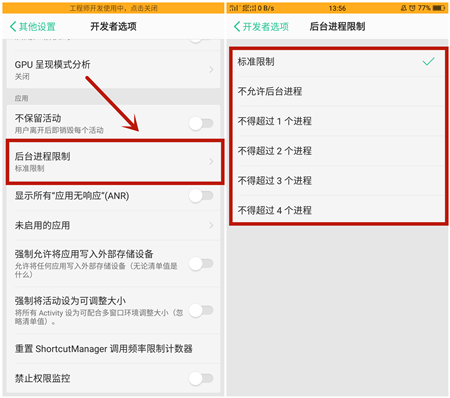Image resolution: width=450 pixels, height=398 pixels.
Task: Click the 13:56 clock in status bar
Action: (337, 8)
